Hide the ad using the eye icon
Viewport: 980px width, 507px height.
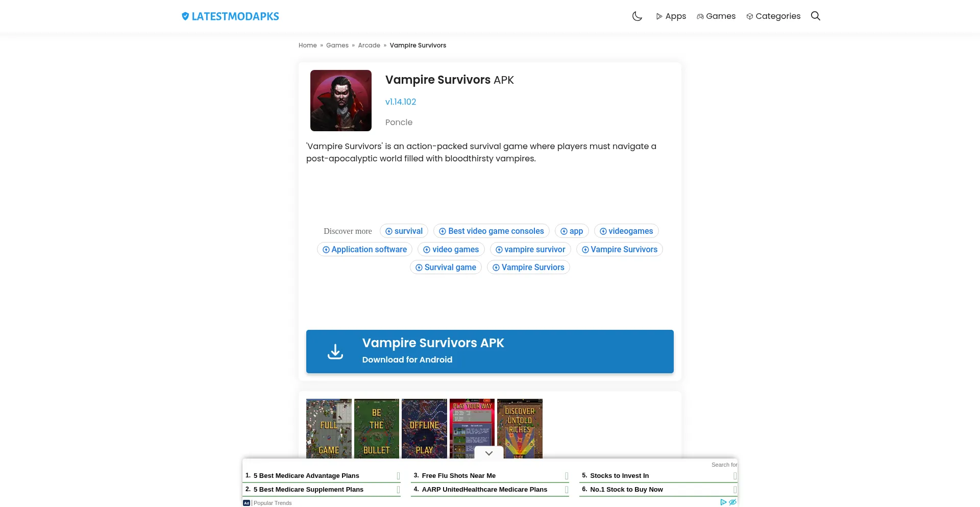733,502
